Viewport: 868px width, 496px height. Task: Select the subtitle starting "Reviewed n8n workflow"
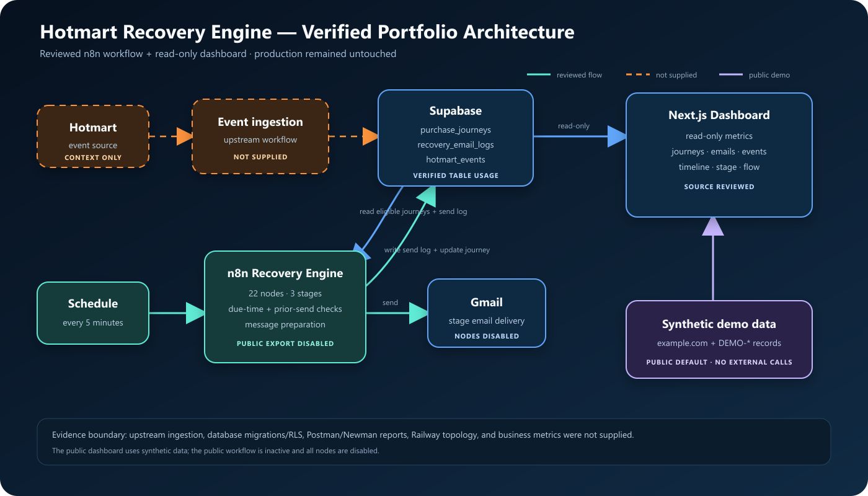tap(218, 54)
